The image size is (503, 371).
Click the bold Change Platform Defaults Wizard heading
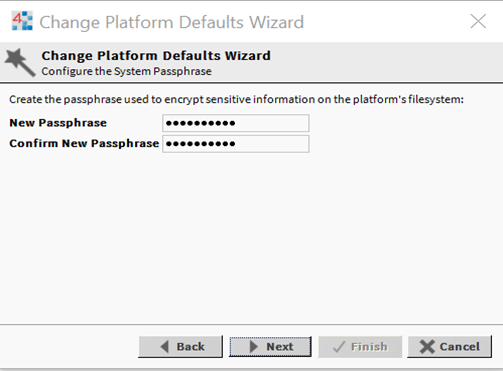[156, 55]
